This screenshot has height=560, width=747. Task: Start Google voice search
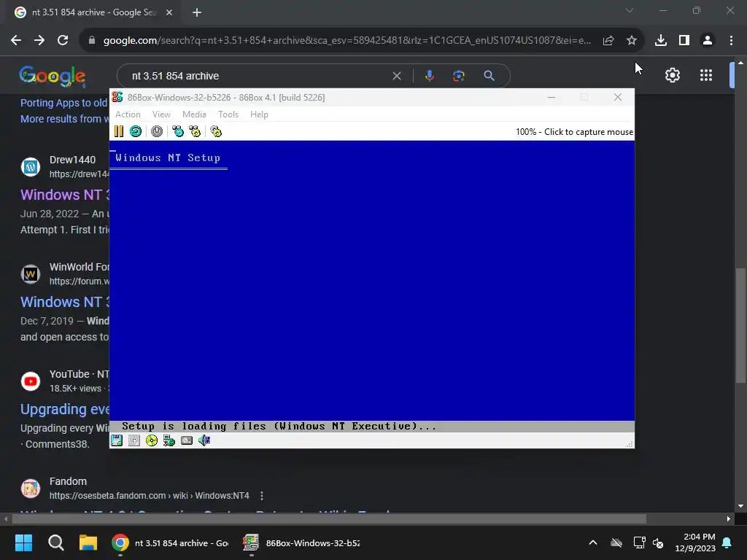429,76
